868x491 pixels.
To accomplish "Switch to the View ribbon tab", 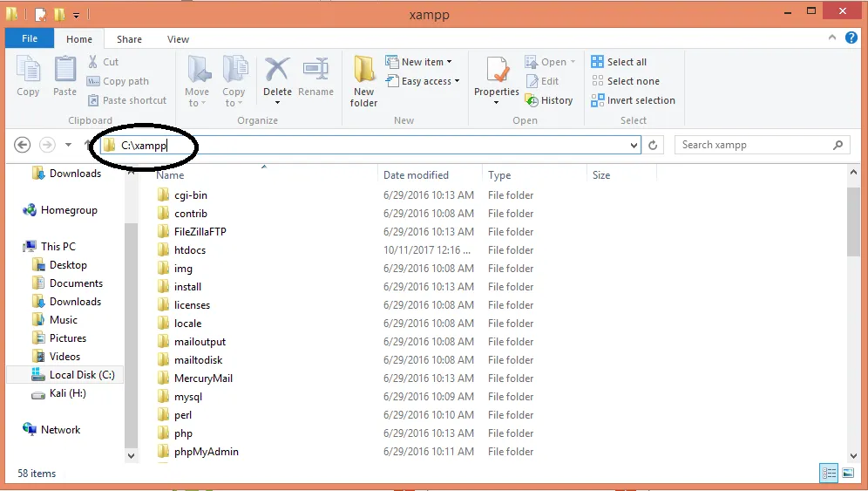I will click(178, 39).
